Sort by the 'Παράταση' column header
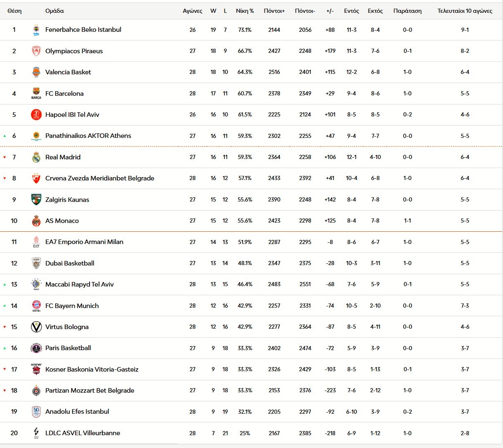Screen dimensions: 503x448 [x=407, y=11]
